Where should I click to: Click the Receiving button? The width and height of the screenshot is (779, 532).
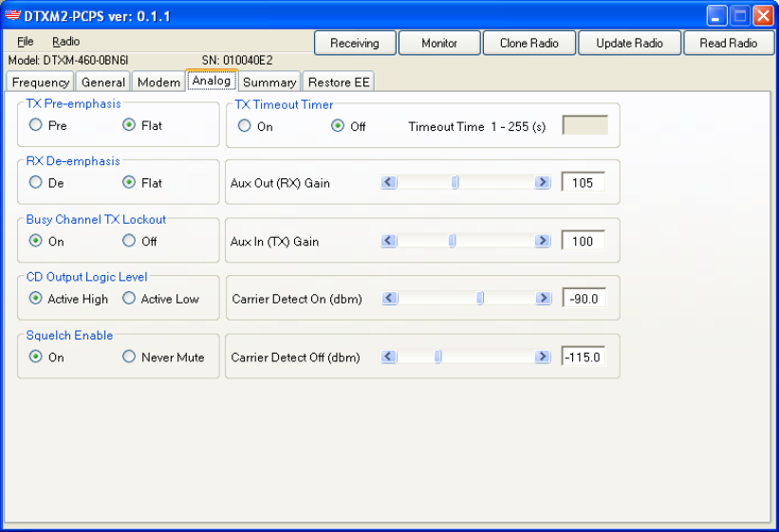(x=355, y=44)
